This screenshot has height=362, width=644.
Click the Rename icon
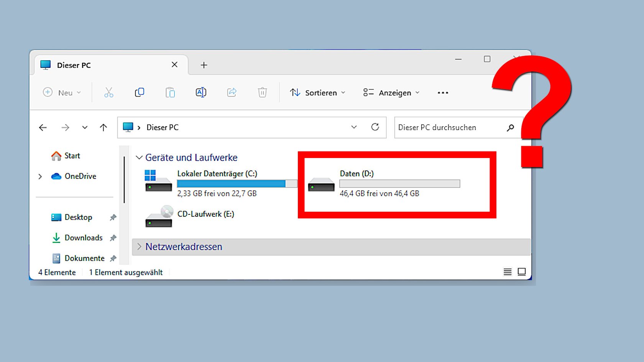coord(201,92)
